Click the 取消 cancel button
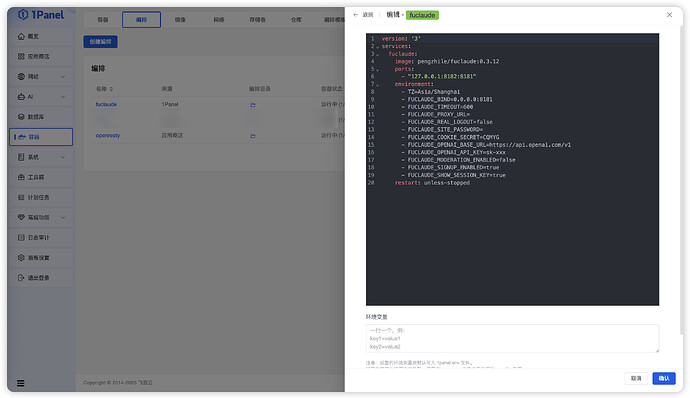690x398 pixels. tap(636, 378)
